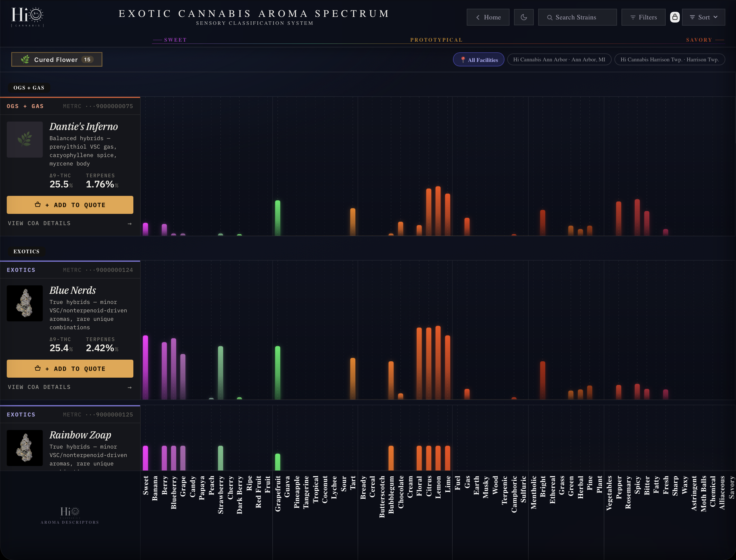Click the Sulfuric aroma descriptor label
736x560 pixels.
point(523,489)
